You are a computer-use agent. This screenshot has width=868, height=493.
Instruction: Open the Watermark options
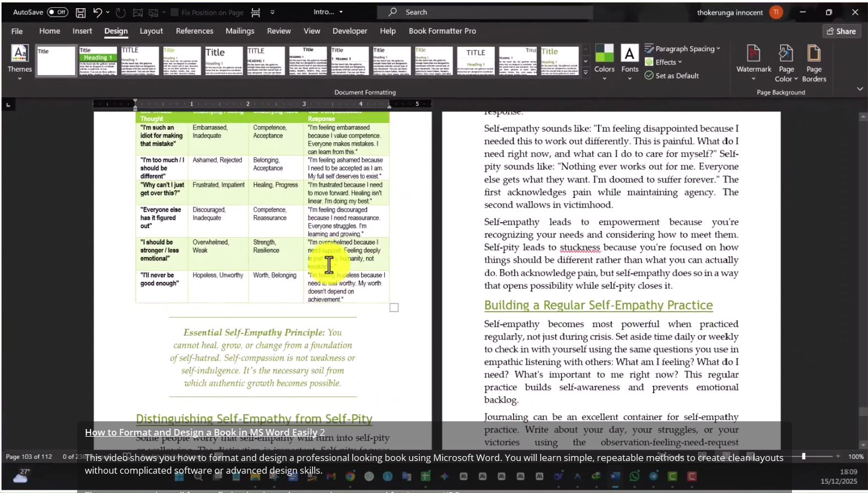(753, 62)
